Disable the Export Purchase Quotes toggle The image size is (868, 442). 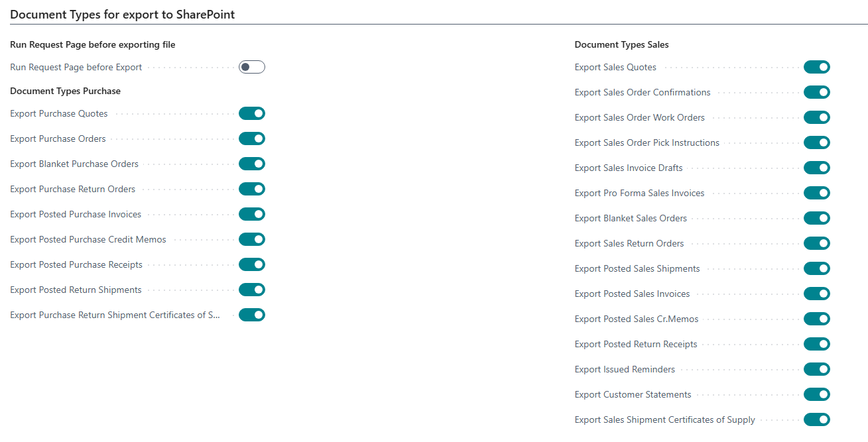click(x=252, y=113)
